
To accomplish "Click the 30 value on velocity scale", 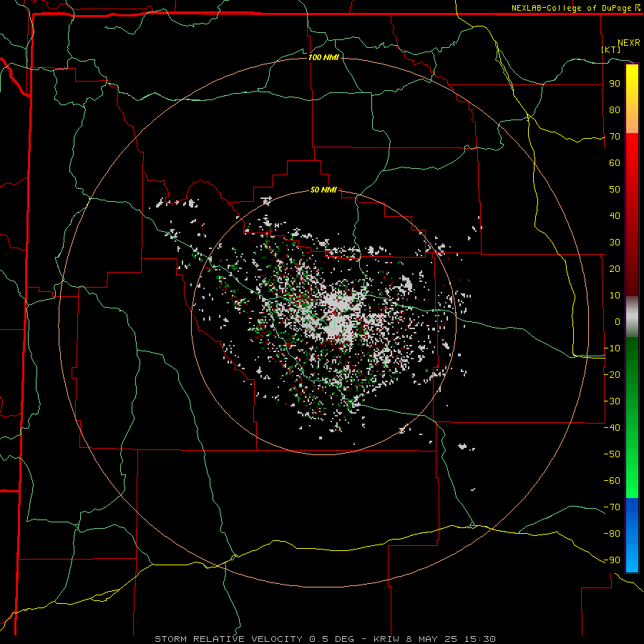I will pos(615,243).
